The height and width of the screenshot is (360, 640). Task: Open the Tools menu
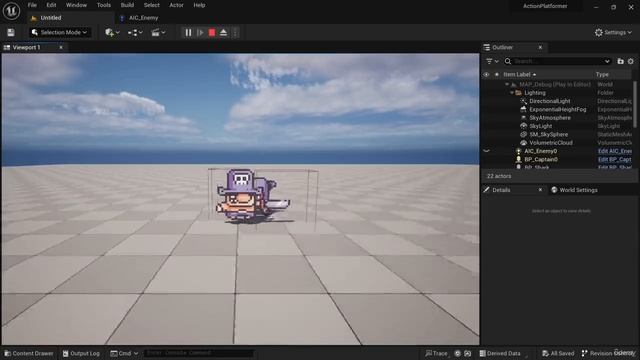104,5
